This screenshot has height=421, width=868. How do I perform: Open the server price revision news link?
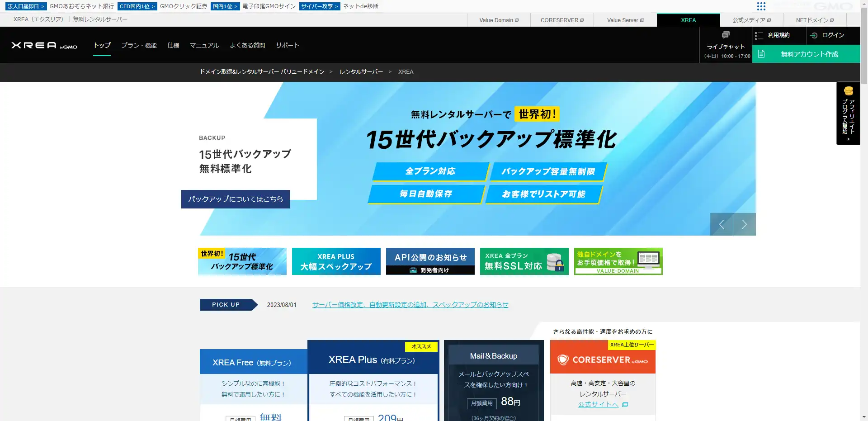(x=410, y=305)
